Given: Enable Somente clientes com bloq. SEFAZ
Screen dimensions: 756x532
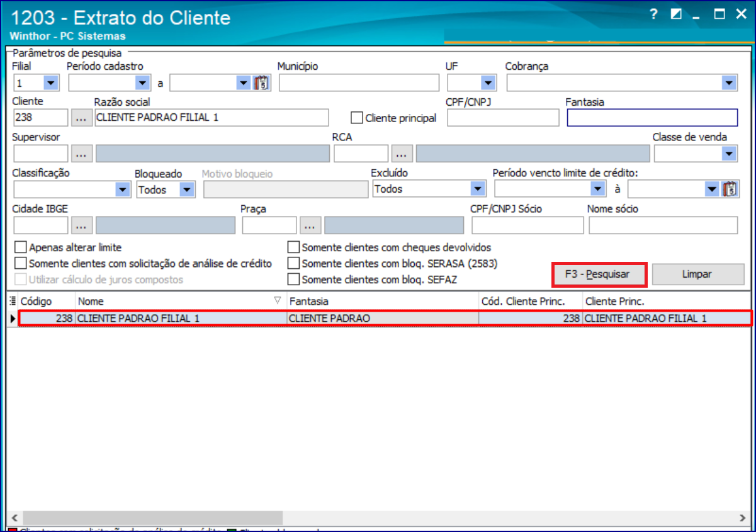Looking at the screenshot, I should (x=293, y=279).
